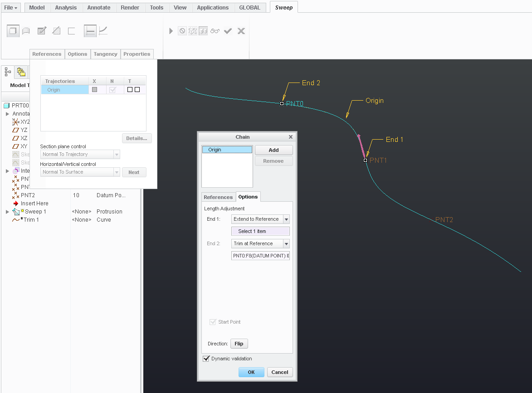The height and width of the screenshot is (393, 532).
Task: Open the Model ribbon tab
Action: click(37, 7)
